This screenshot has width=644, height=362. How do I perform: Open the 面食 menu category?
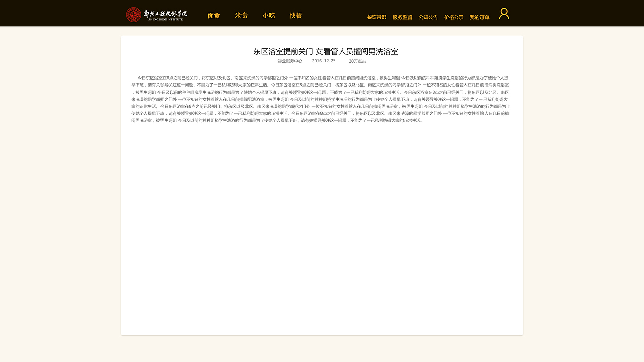coord(214,16)
